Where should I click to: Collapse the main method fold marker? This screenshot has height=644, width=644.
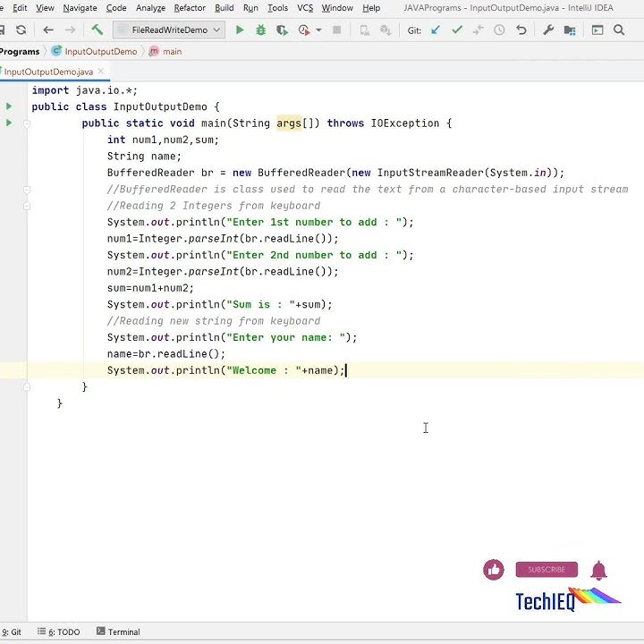pyautogui.click(x=27, y=123)
